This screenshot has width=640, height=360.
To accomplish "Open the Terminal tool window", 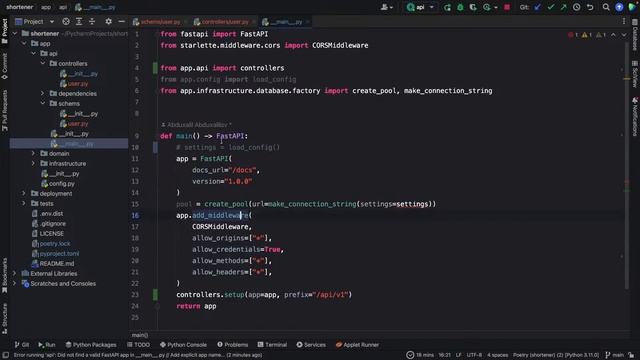I will [x=272, y=345].
